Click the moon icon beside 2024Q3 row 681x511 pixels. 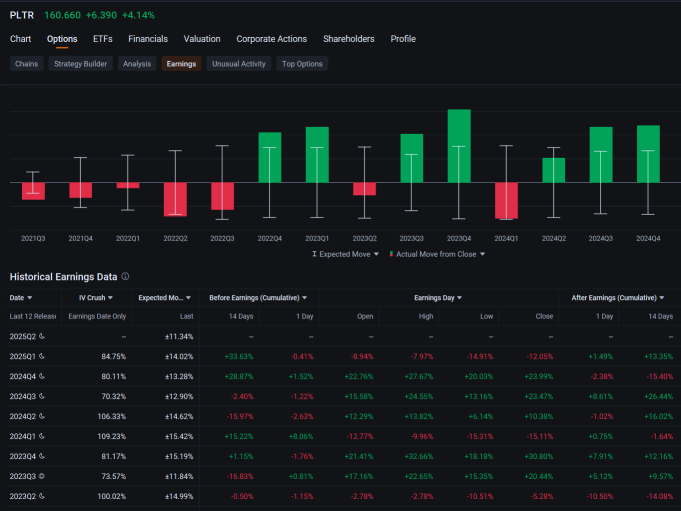point(42,396)
